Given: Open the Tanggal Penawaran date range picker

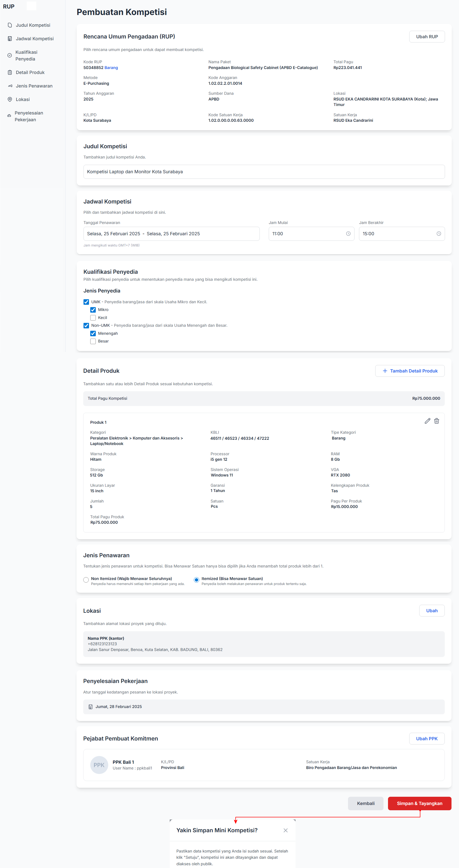Looking at the screenshot, I should point(171,233).
